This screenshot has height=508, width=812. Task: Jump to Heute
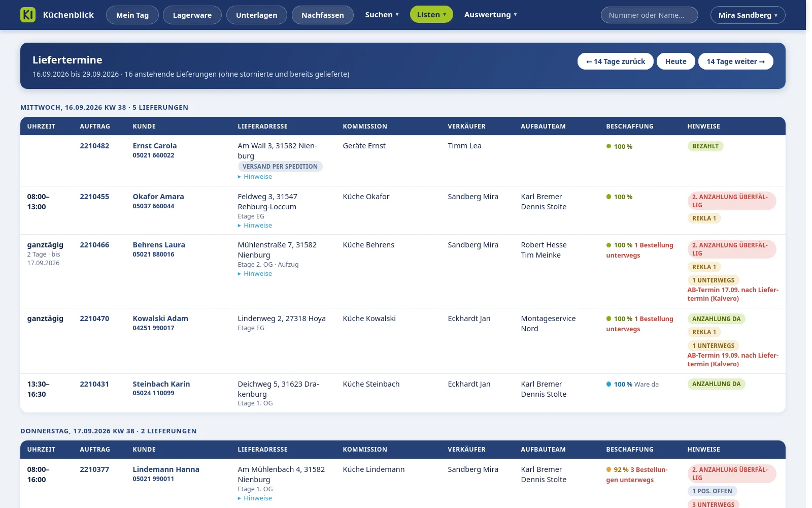(x=676, y=61)
